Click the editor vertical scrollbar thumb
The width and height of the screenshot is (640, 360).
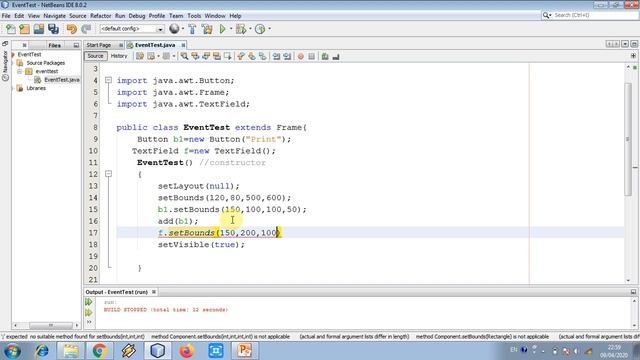tap(628, 139)
